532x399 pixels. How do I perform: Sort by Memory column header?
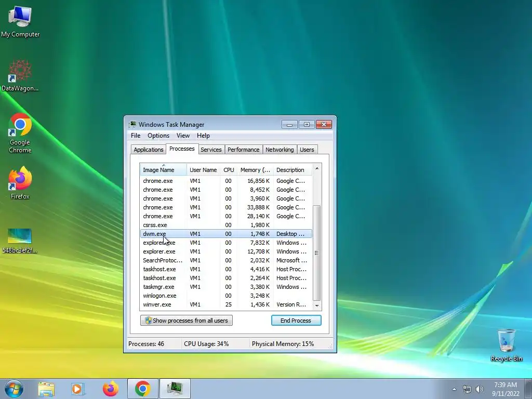pos(255,170)
